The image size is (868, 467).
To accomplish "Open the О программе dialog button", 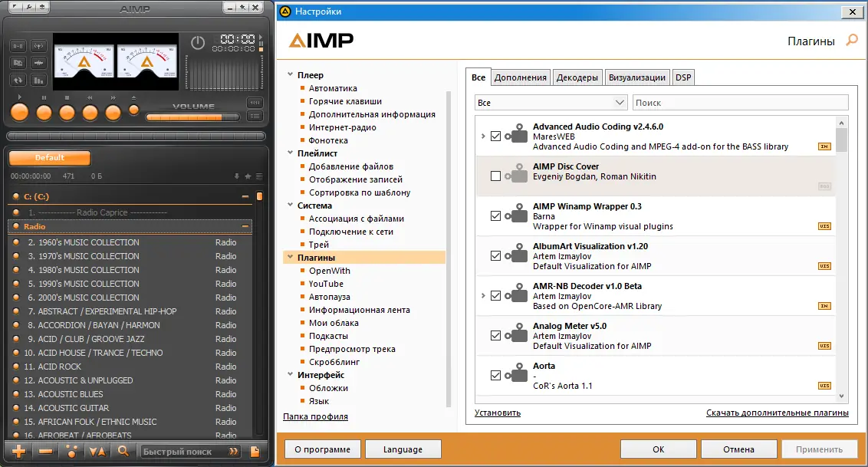I will point(323,449).
